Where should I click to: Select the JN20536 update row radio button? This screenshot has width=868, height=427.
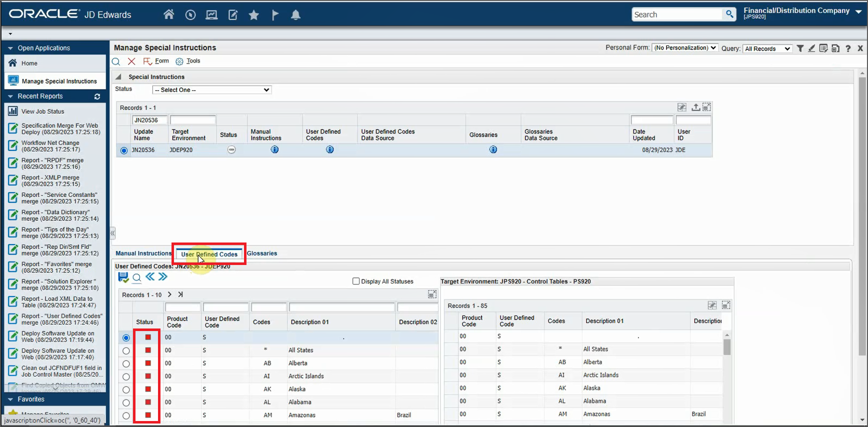(124, 150)
